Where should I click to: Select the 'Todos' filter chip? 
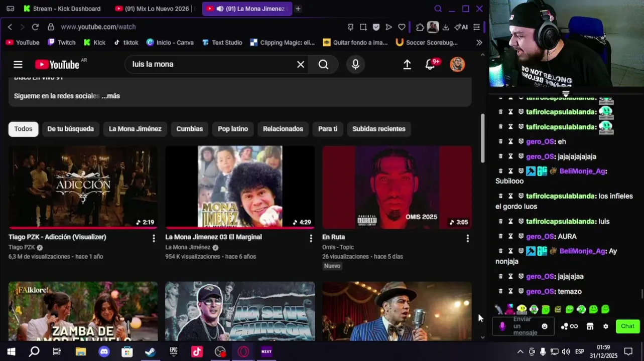(x=23, y=129)
